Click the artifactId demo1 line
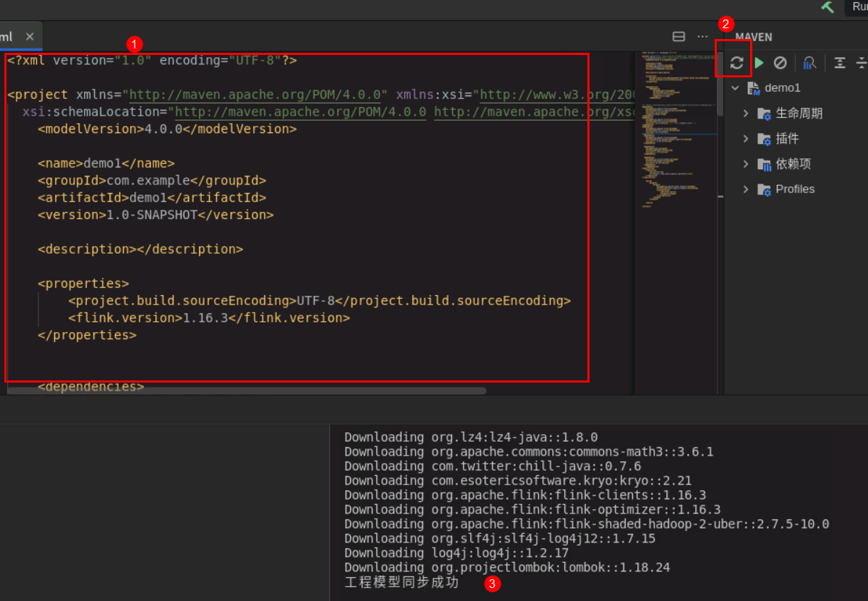Image resolution: width=868 pixels, height=601 pixels. tap(152, 197)
